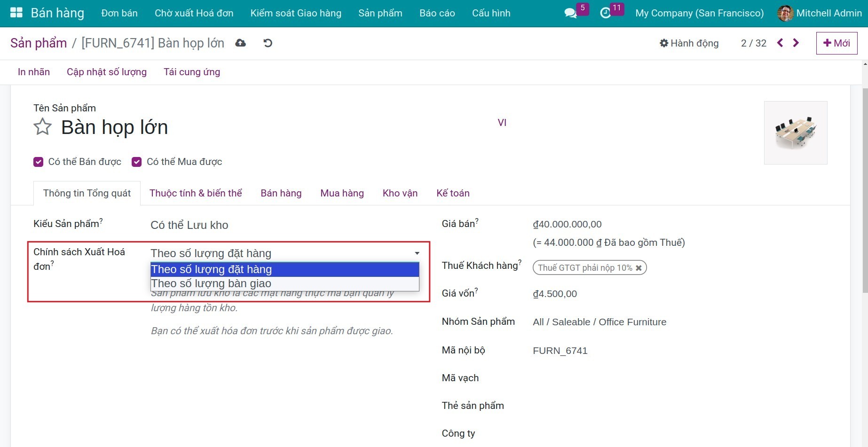Save record with the cloud icon
The width and height of the screenshot is (868, 447).
240,43
